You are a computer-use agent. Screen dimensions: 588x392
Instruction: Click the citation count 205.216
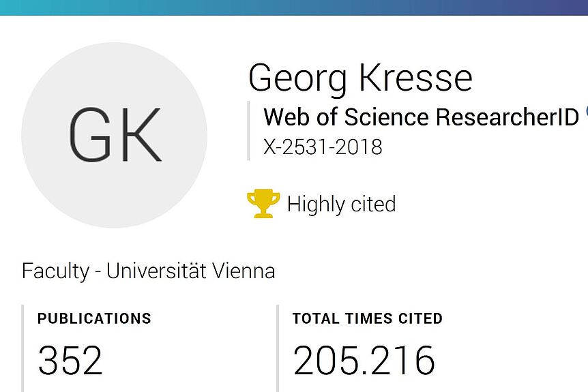pyautogui.click(x=364, y=360)
